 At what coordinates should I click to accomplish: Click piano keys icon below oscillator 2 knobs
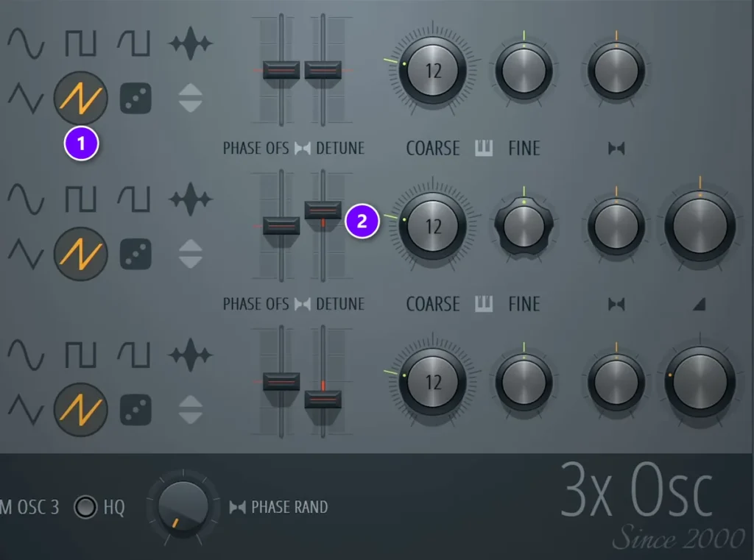[484, 304]
